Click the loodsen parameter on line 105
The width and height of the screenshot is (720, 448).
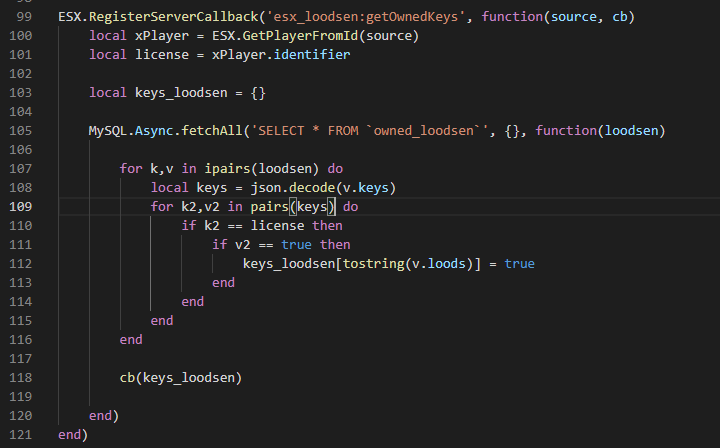coord(631,131)
